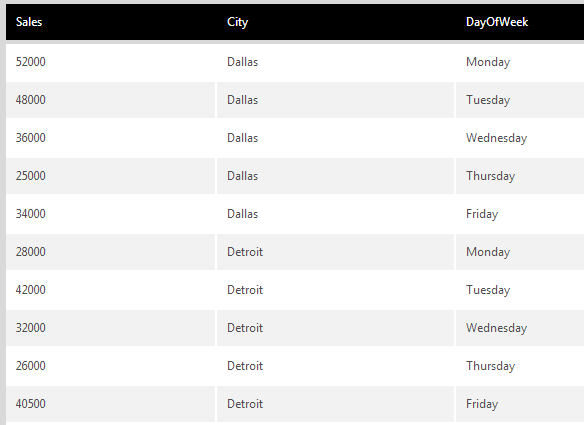584x425 pixels.
Task: Click Thursday in the 25000 row
Action: pos(491,176)
